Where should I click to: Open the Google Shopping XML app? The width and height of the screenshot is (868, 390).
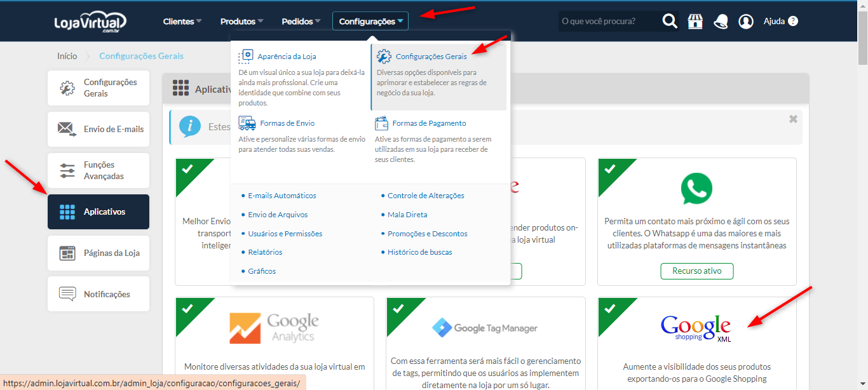[x=696, y=328]
